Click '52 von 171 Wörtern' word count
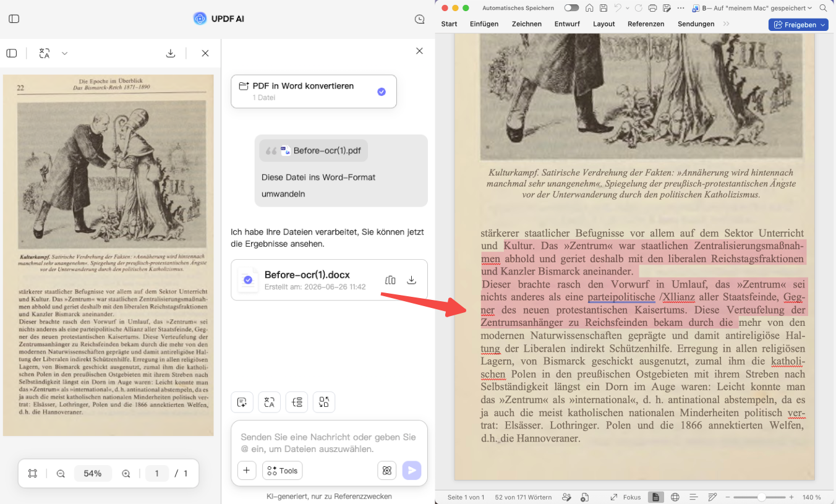 (524, 497)
